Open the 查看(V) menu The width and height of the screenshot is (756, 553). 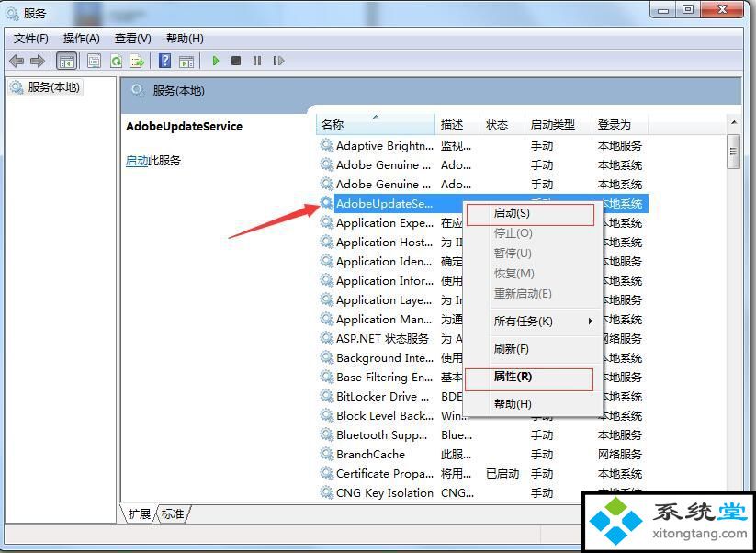(x=132, y=38)
